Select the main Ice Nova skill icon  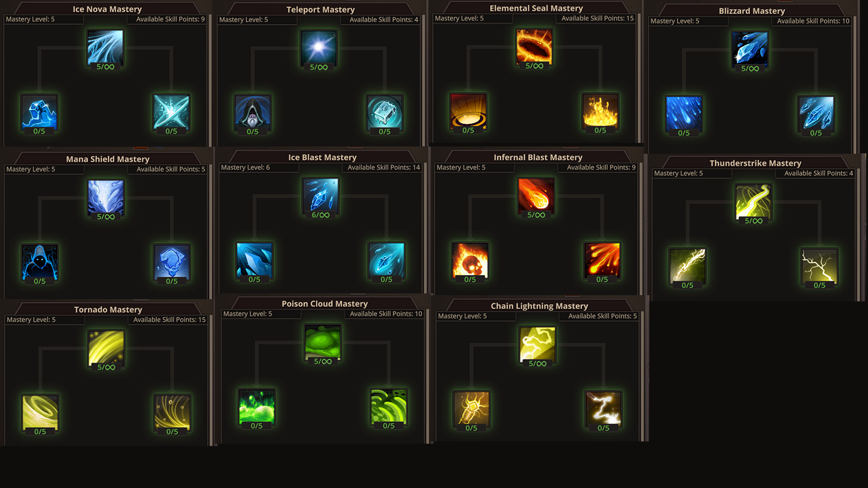tap(105, 47)
